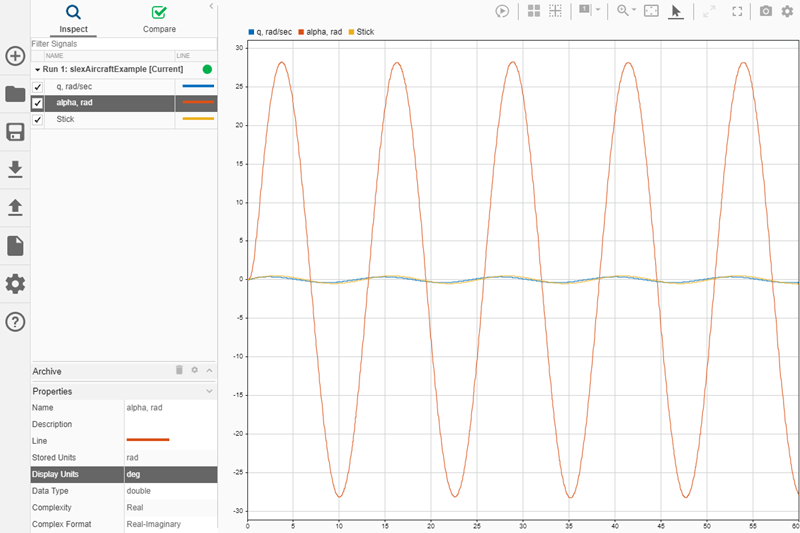Collapse Run 1: slexAircraftExample tree node
The width and height of the screenshot is (800, 533).
37,69
